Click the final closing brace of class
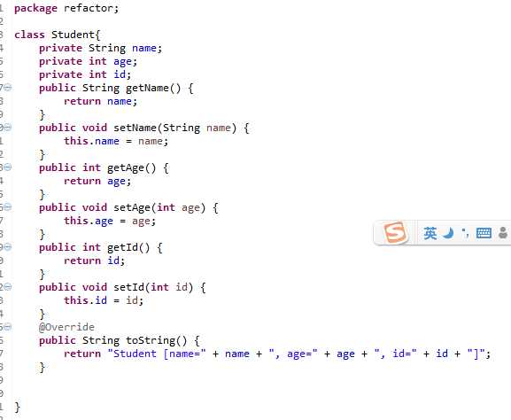 18,408
